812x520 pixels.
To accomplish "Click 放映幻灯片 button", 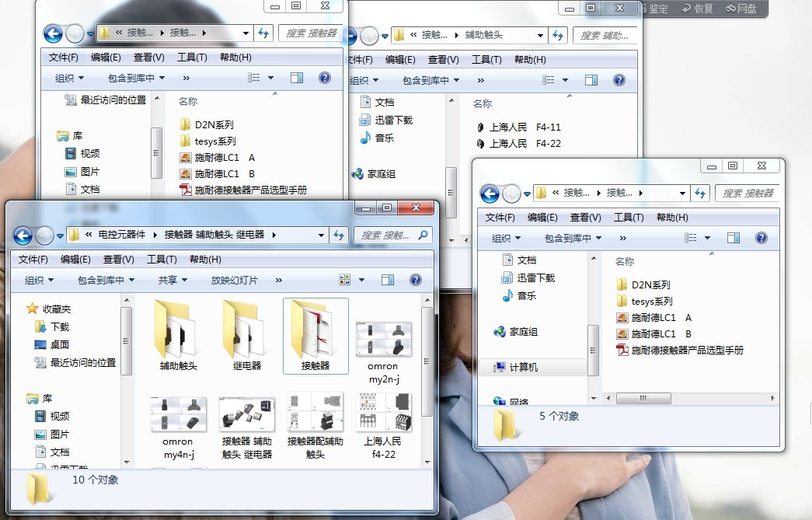I will point(234,280).
